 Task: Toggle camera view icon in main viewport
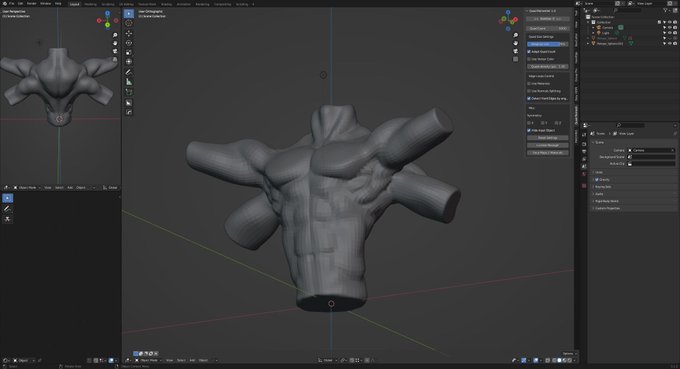point(515,51)
